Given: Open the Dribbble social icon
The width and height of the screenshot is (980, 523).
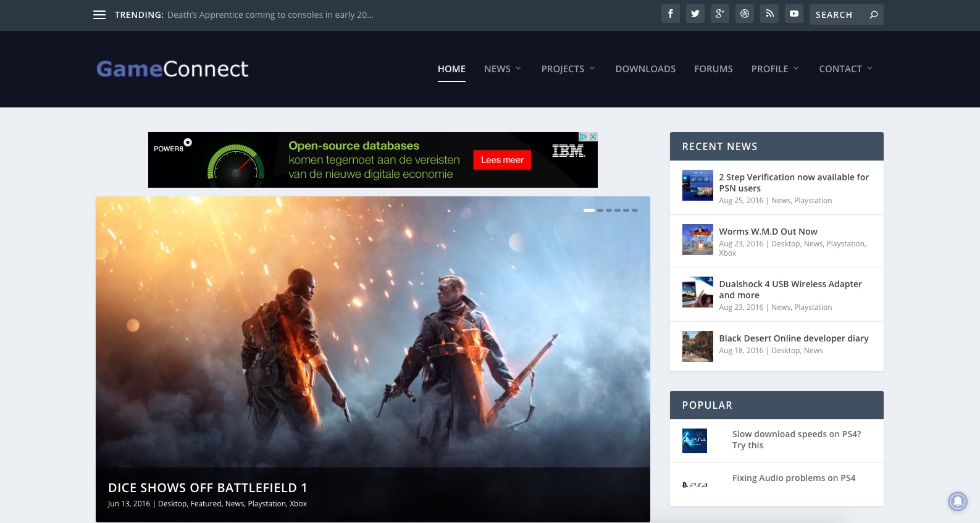Looking at the screenshot, I should 745,14.
